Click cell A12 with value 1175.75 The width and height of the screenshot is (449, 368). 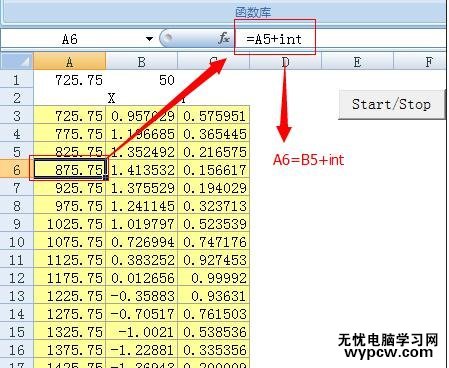point(70,278)
